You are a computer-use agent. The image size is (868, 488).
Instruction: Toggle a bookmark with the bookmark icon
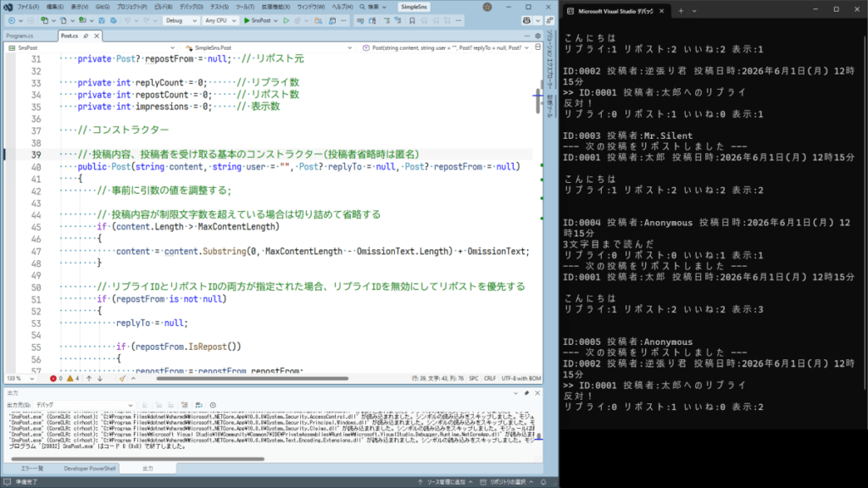tap(412, 20)
